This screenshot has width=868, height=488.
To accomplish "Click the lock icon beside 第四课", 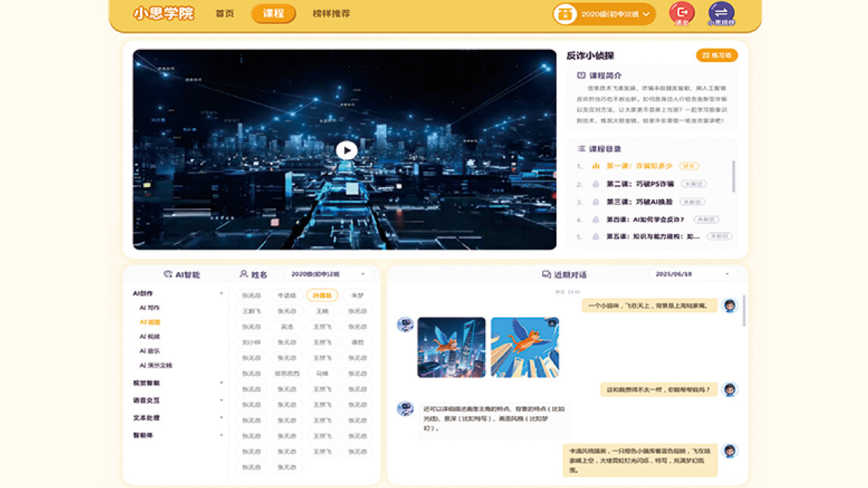I will pos(596,220).
